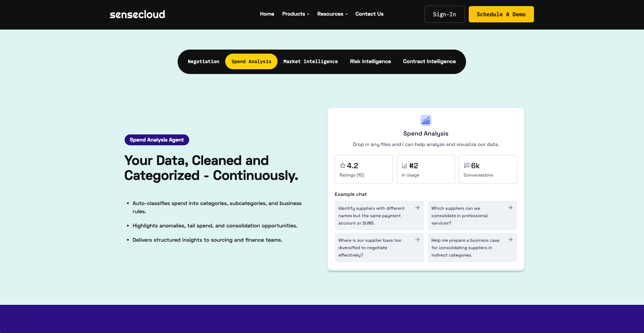The height and width of the screenshot is (333, 644).
Task: Switch to the Negotiation tab
Action: [x=203, y=61]
